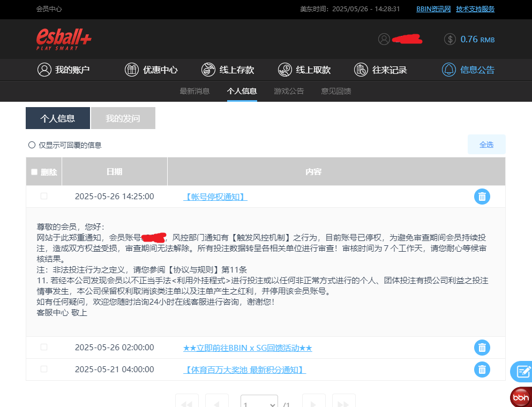Delete the 帐号停权通知 message via trash icon
This screenshot has height=407, width=532.
(482, 197)
